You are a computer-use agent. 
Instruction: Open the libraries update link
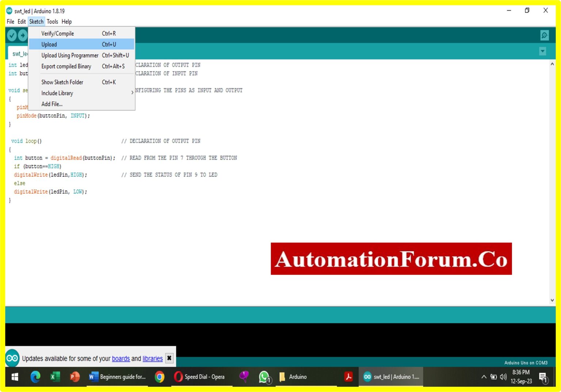(x=152, y=358)
